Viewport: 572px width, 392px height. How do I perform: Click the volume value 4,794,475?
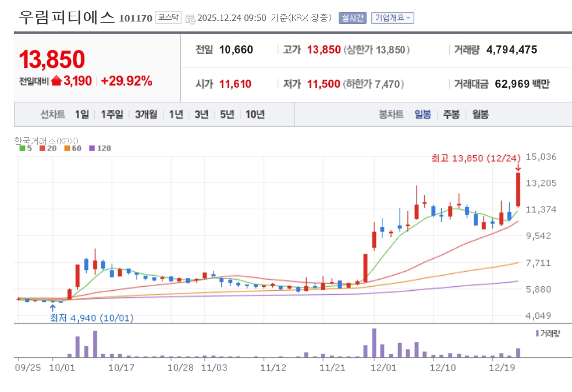click(x=512, y=49)
